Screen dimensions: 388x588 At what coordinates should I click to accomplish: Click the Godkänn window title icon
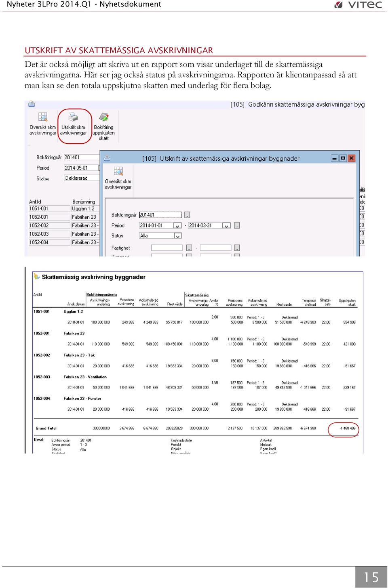[x=32, y=104]
